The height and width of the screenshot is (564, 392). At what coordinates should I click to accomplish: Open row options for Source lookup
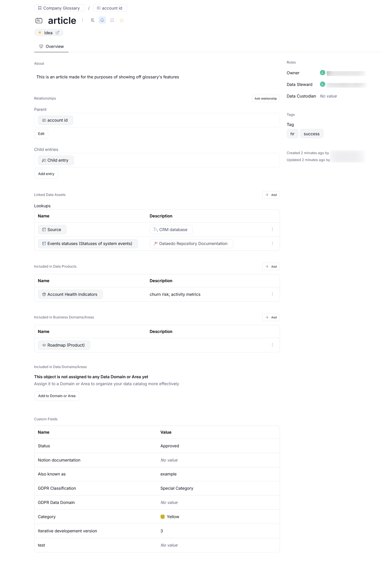pos(272,229)
